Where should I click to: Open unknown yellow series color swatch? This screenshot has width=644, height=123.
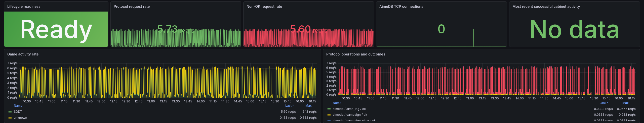point(10,118)
